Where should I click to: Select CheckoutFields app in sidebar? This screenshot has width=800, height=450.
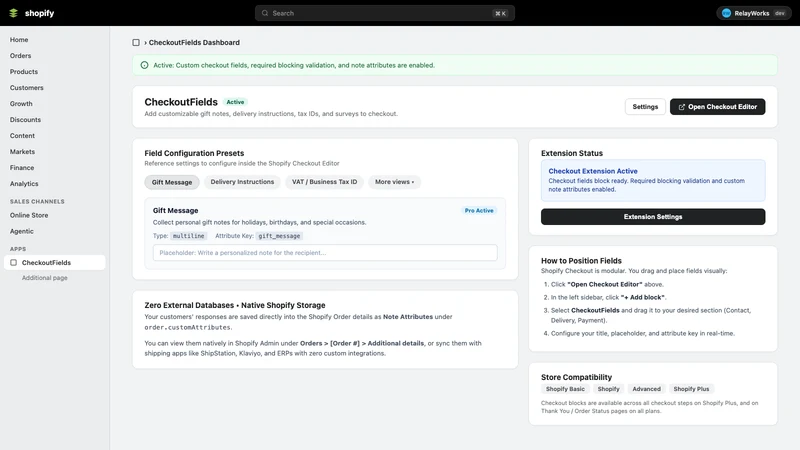click(x=55, y=263)
